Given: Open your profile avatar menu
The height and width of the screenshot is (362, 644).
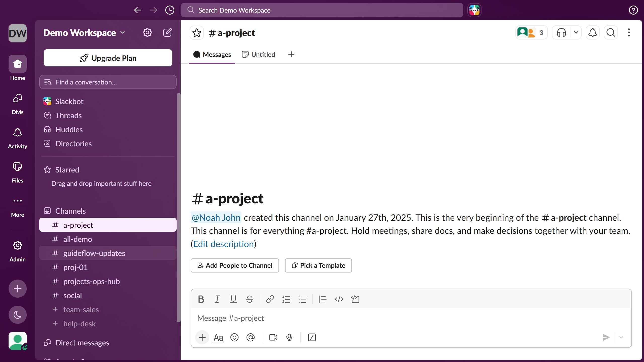Looking at the screenshot, I should click(x=18, y=341).
